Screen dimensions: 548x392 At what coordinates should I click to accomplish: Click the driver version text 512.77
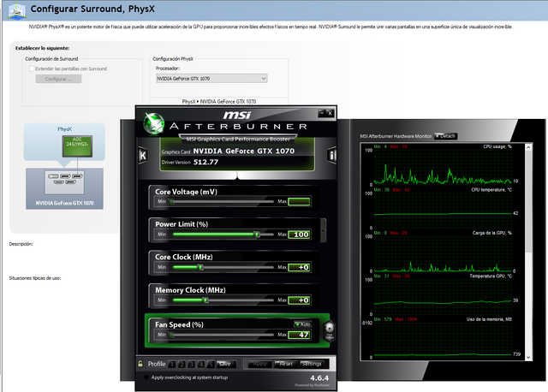coord(205,162)
